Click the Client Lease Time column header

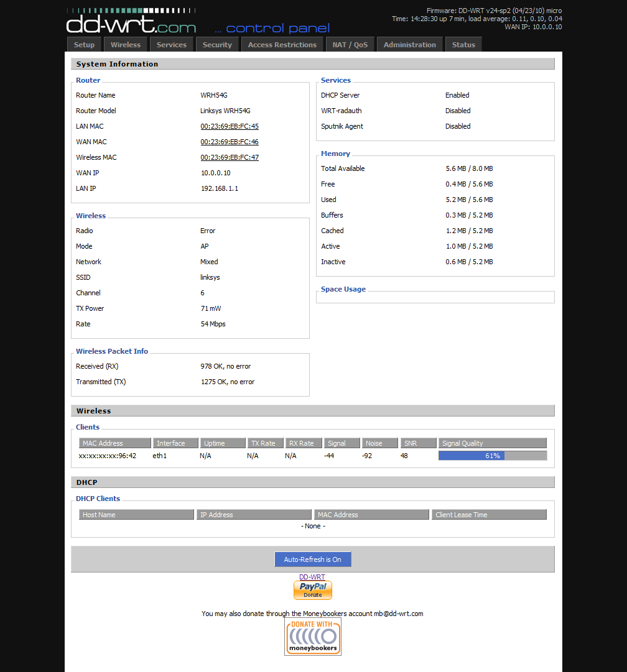click(489, 515)
